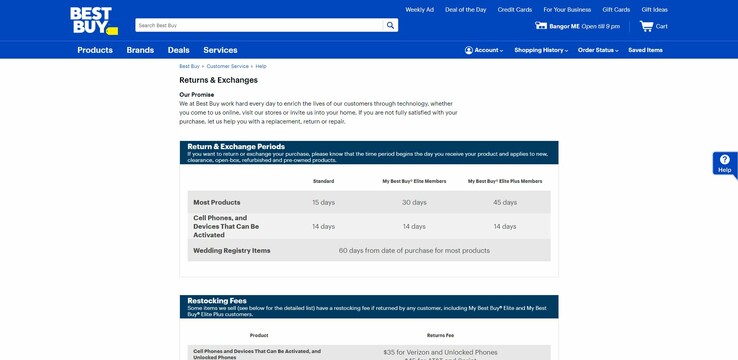Click the Customer Service breadcrumb
The height and width of the screenshot is (360, 738).
[x=227, y=66]
